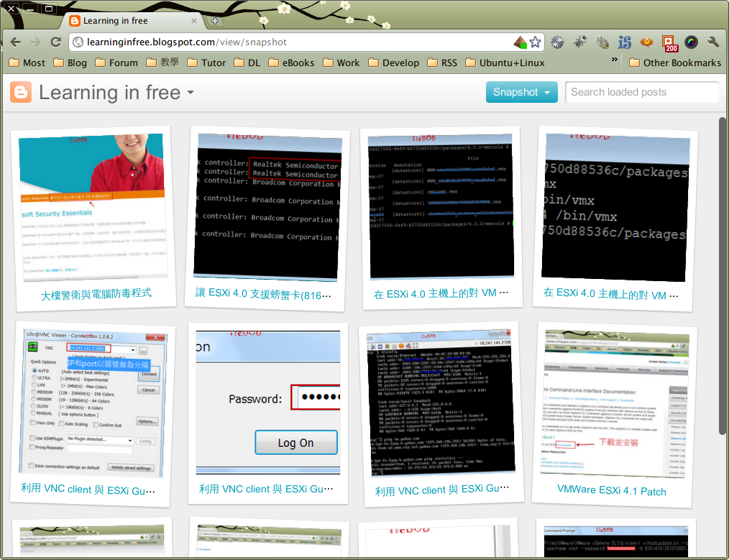Open the wrench settings menu
The width and height of the screenshot is (729, 560).
click(x=713, y=42)
